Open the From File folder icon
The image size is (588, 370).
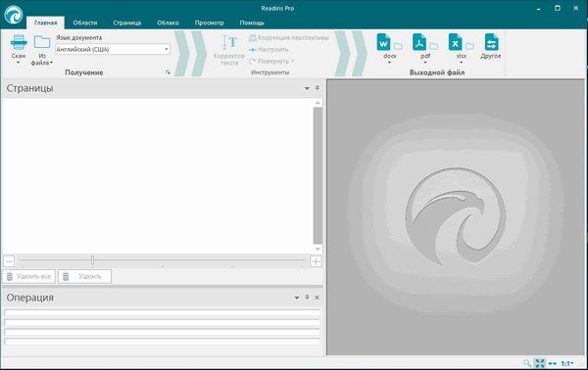[x=42, y=42]
